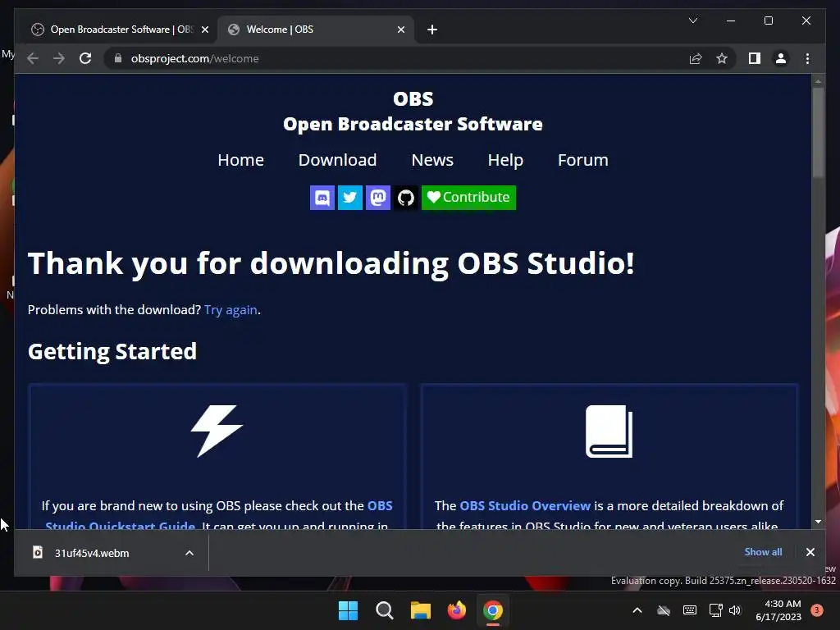Image resolution: width=840 pixels, height=630 pixels.
Task: Click the vertical scrollbar thumb
Action: click(818, 132)
